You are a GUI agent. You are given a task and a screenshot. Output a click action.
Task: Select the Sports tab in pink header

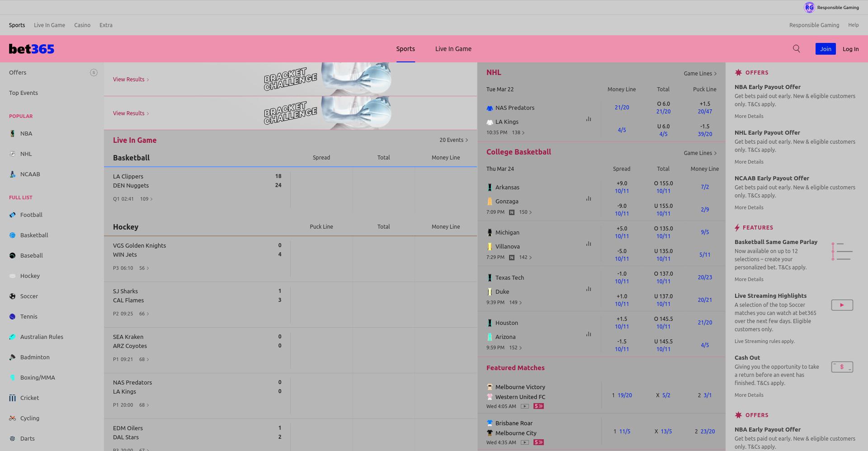pyautogui.click(x=406, y=49)
